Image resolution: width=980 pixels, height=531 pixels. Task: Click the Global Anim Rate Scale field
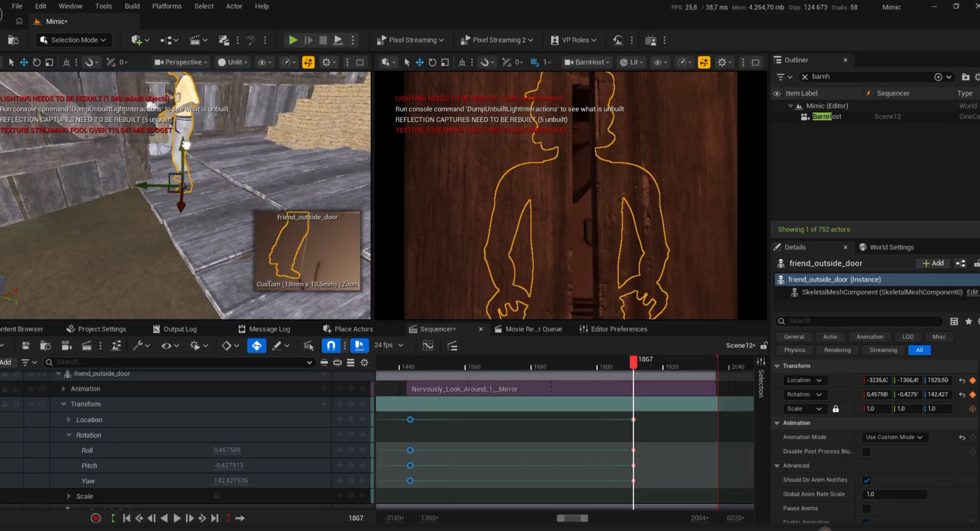[x=895, y=494]
